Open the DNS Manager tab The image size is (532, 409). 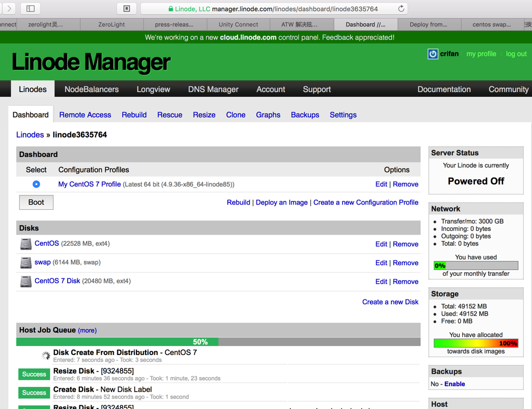pyautogui.click(x=213, y=89)
